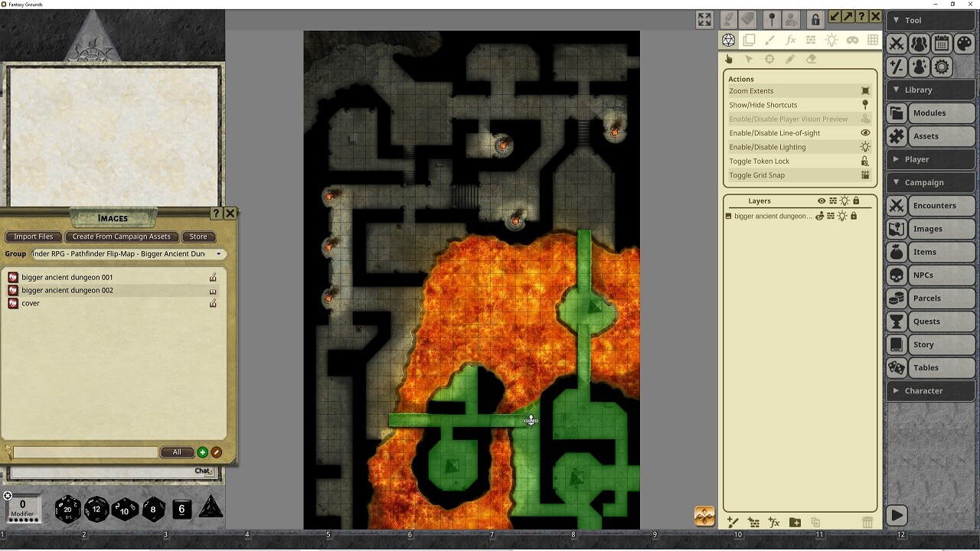The width and height of the screenshot is (980, 551).
Task: Open the paintbrush drawing tools tab
Action: (x=769, y=41)
